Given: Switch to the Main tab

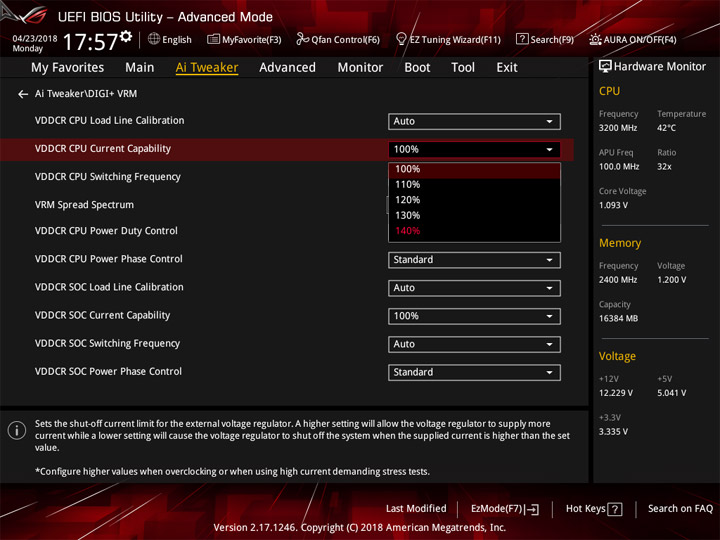Looking at the screenshot, I should 140,68.
